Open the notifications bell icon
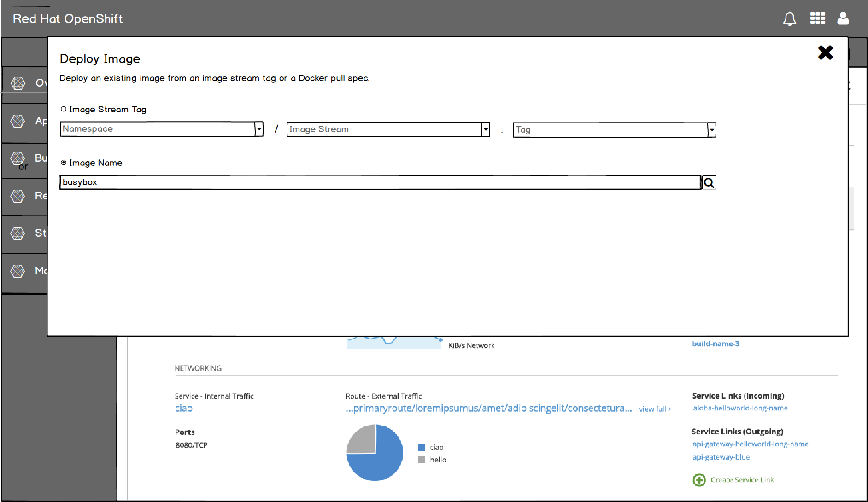Viewport: 868px width, 502px height. [789, 19]
